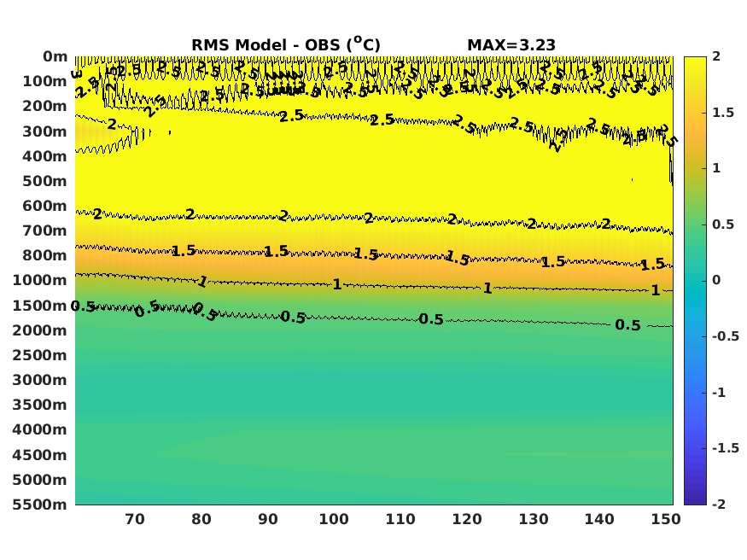
Task: Select the '0m' depth axis label
Action: pyautogui.click(x=55, y=56)
